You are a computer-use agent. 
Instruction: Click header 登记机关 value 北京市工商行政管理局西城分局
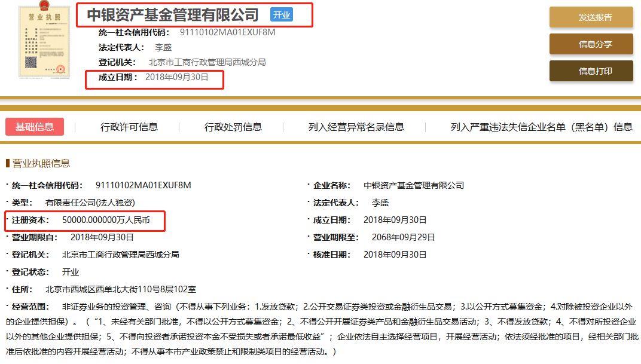click(207, 62)
